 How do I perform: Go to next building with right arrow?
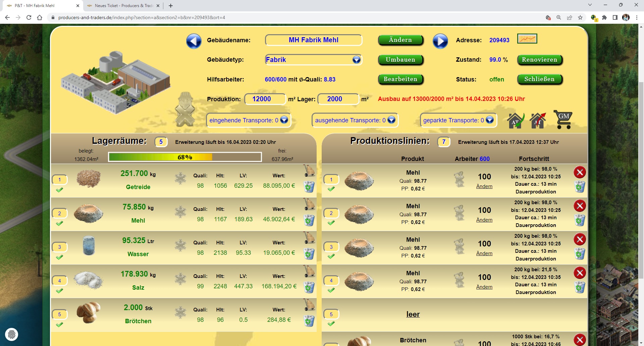coord(440,41)
